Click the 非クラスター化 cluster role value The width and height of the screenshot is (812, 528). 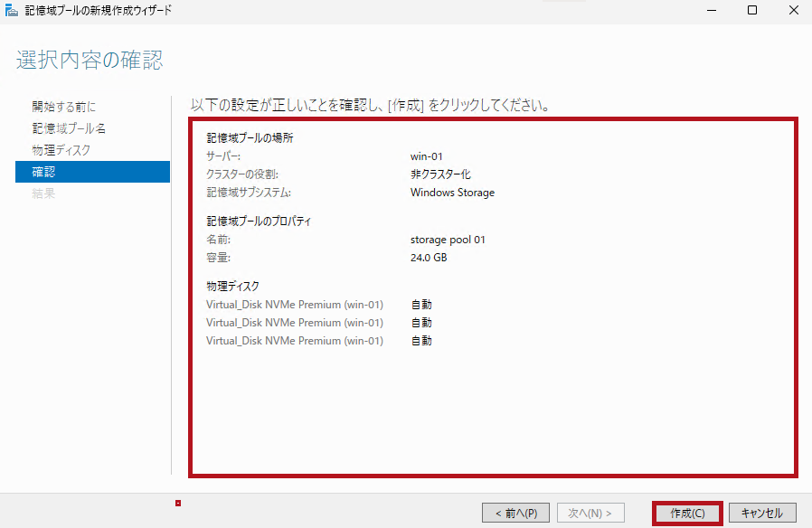click(440, 174)
